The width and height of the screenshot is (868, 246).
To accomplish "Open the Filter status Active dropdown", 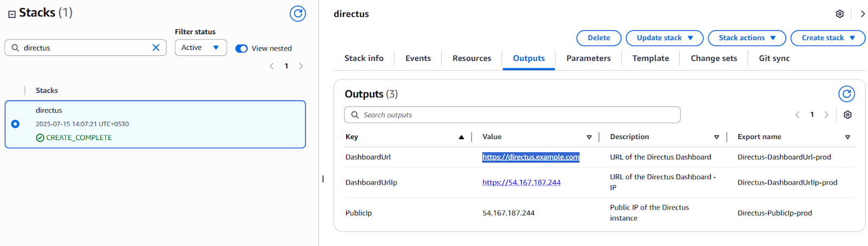I will [201, 48].
